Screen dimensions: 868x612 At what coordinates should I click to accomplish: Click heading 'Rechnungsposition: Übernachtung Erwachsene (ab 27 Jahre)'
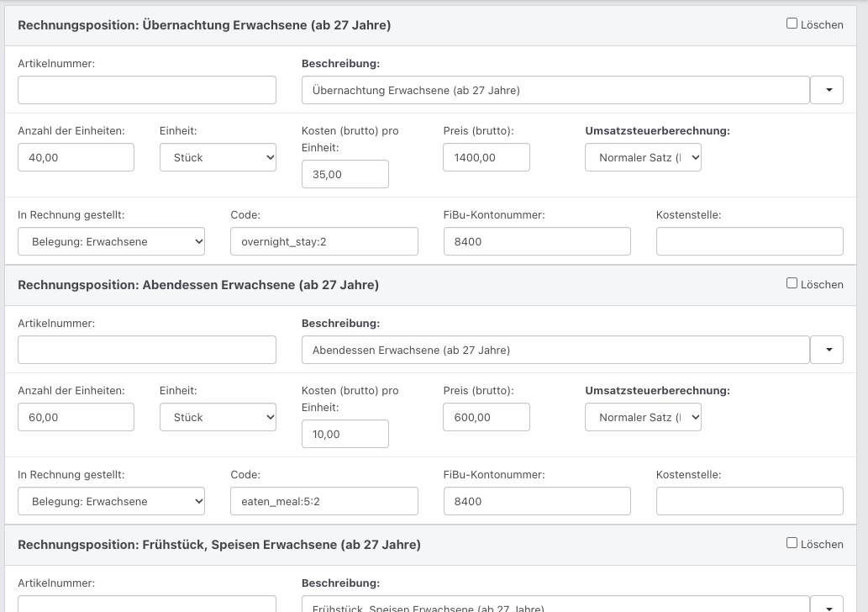(x=204, y=25)
